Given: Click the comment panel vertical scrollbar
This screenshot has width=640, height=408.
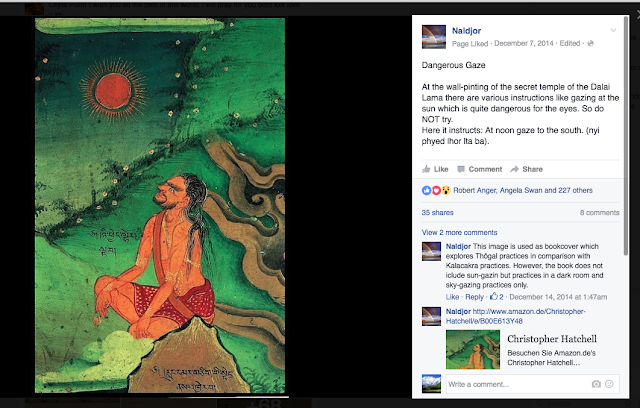Looking at the screenshot, I should click(626, 135).
